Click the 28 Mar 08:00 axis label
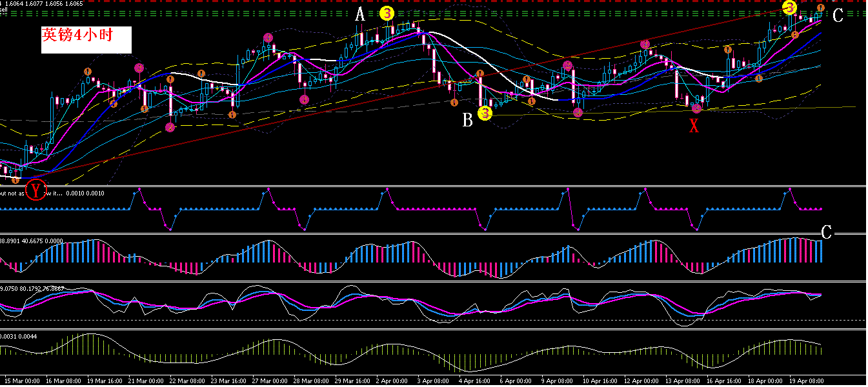Screen dimensions: 868x387 pyautogui.click(x=311, y=381)
